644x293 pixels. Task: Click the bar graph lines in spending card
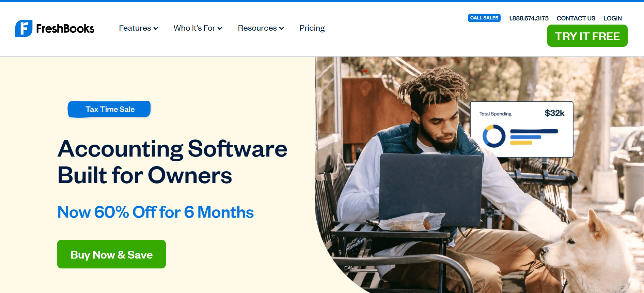click(534, 137)
